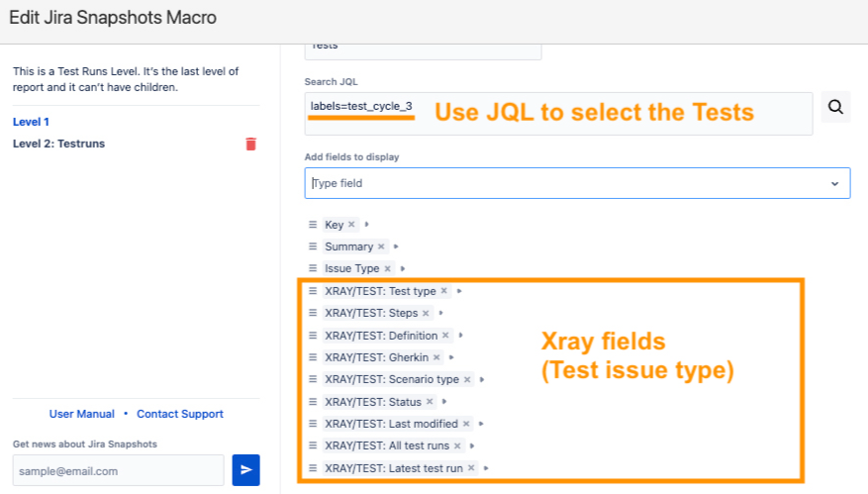Remove the Summary field chip
Image resolution: width=868 pixels, height=494 pixels.
381,247
